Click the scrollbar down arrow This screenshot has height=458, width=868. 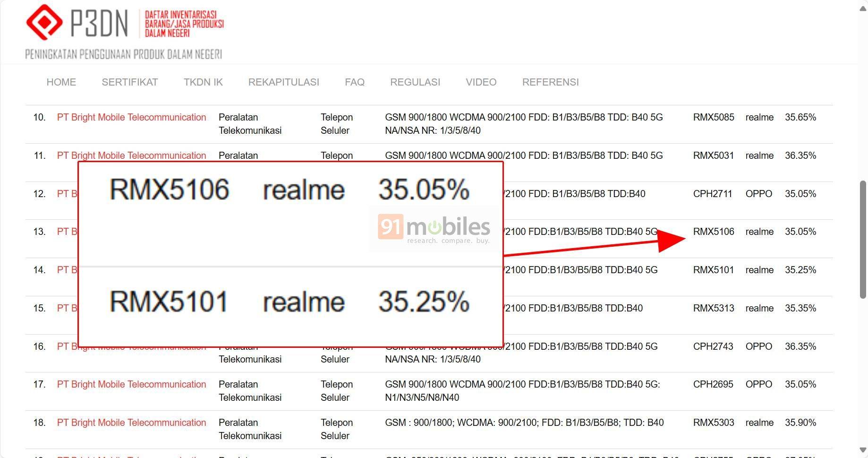pos(863,449)
